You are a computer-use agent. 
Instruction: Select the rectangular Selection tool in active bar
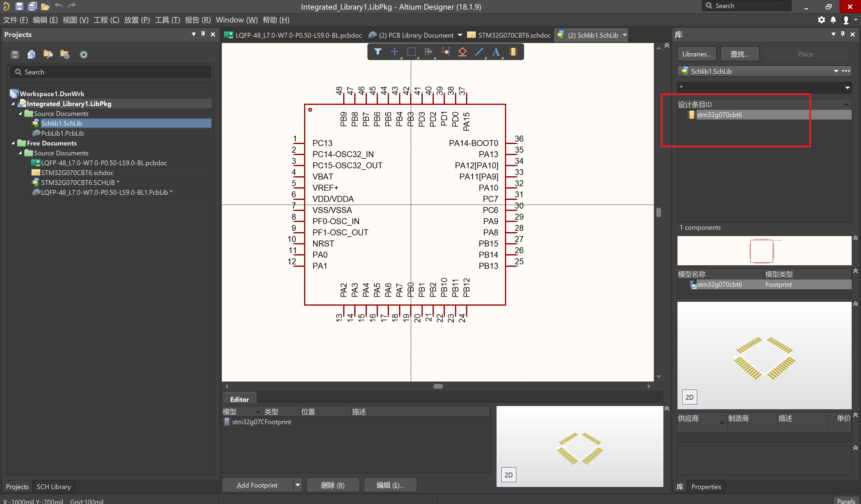[x=411, y=52]
